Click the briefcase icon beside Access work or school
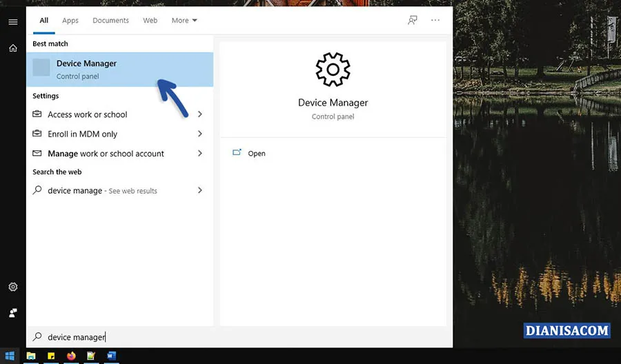Viewport: 621px width, 364px height. click(37, 114)
